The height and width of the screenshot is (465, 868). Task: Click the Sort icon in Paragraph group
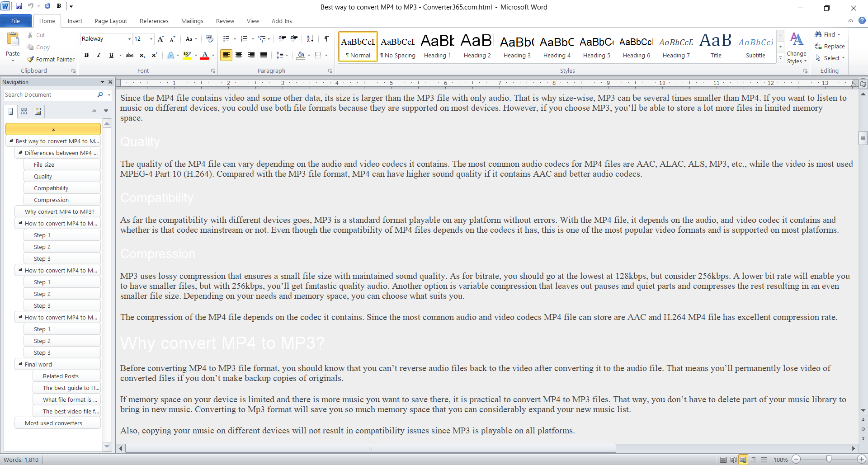coord(310,39)
